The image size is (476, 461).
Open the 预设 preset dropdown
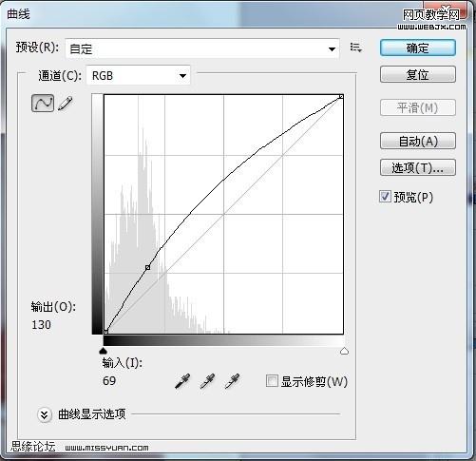click(202, 48)
